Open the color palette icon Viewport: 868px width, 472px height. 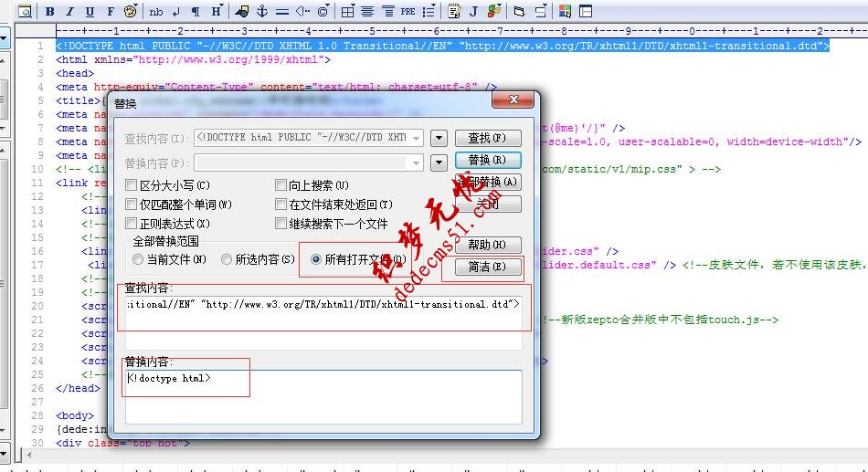131,11
